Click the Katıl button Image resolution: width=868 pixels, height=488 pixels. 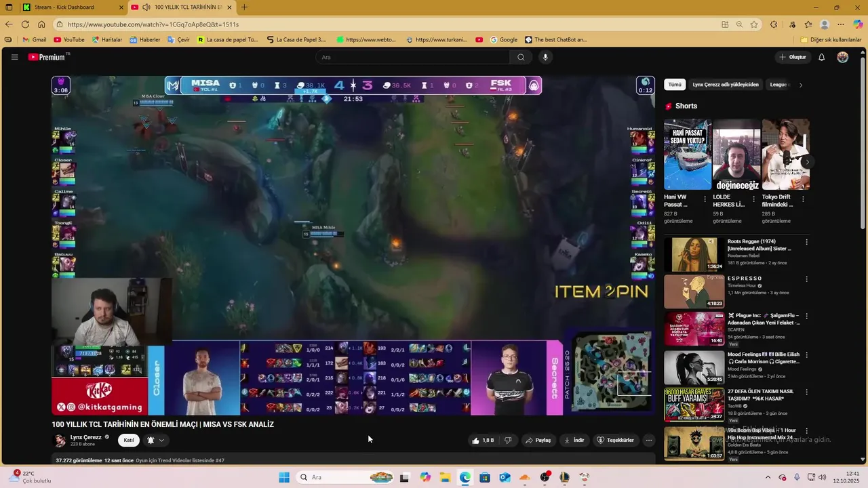[129, 440]
